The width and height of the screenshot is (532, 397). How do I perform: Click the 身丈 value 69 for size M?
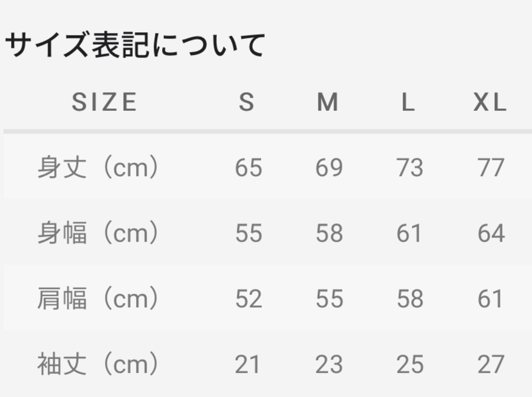tap(329, 168)
